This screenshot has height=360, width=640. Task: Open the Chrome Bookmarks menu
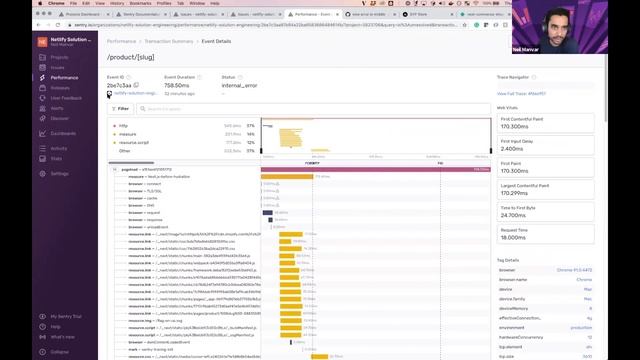click(x=140, y=3)
